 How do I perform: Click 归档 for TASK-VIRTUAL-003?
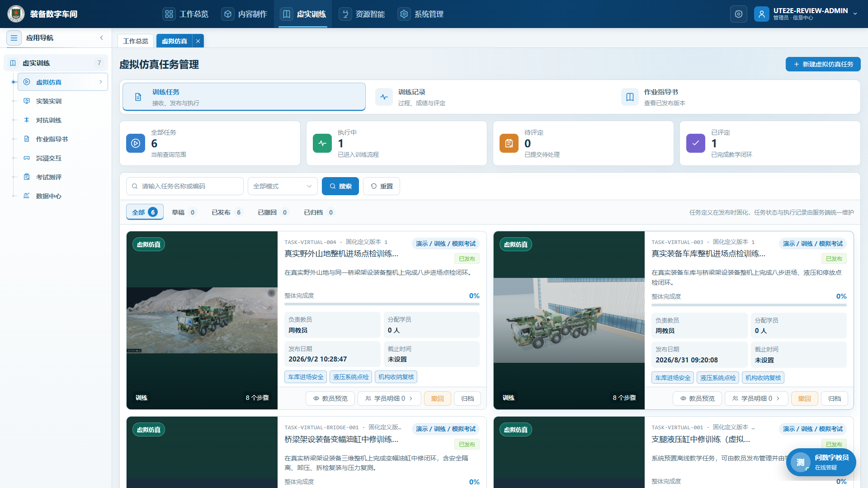[835, 399]
